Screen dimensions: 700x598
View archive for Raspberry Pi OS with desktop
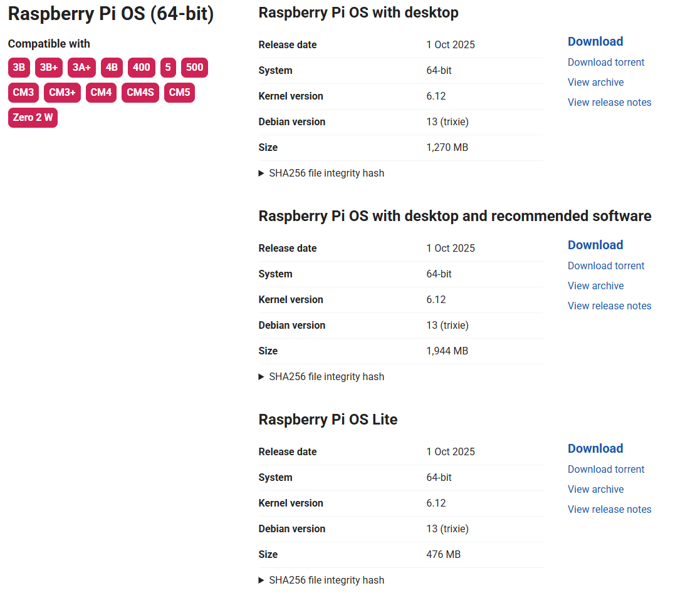tap(595, 82)
